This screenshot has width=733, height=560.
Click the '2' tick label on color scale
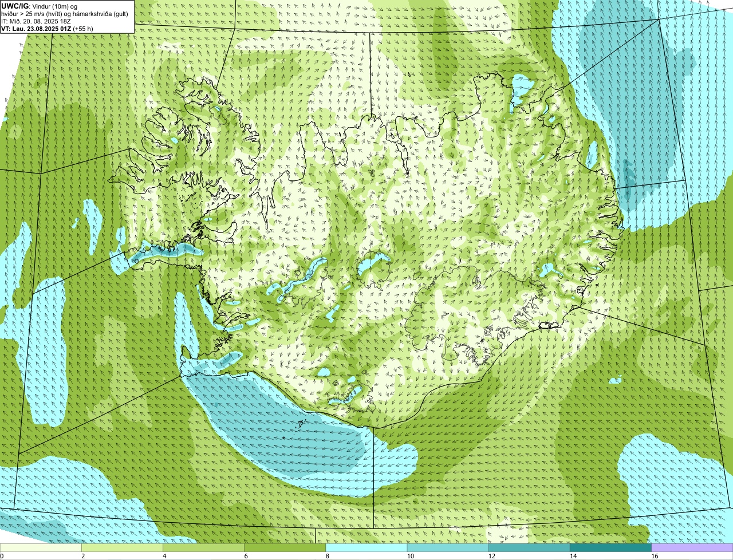click(x=83, y=556)
